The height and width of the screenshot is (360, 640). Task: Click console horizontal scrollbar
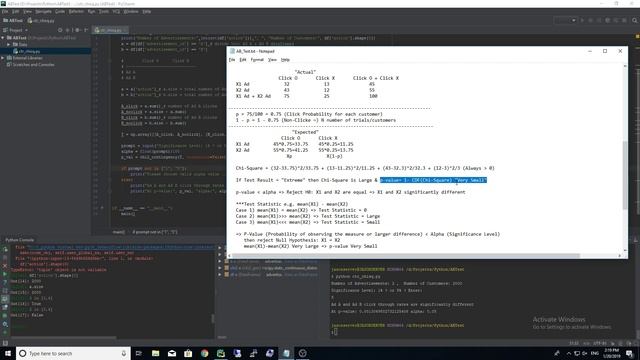pyautogui.click(x=63, y=338)
